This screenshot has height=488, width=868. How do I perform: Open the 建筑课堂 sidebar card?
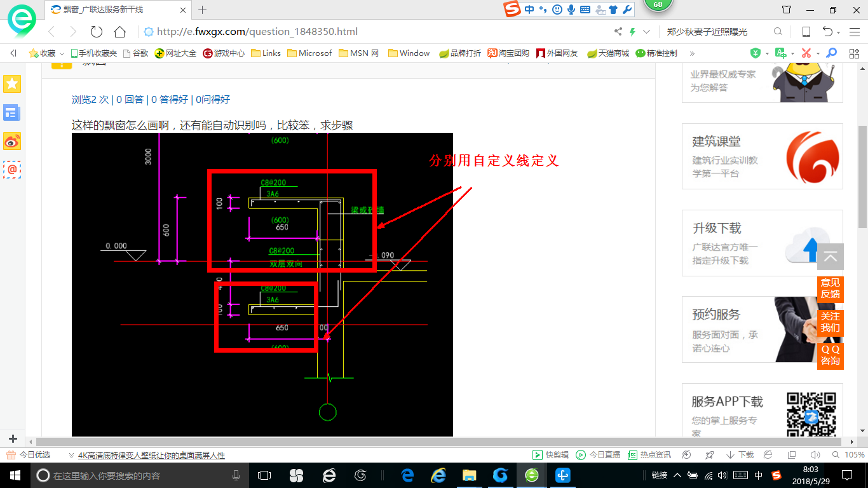[x=762, y=156]
